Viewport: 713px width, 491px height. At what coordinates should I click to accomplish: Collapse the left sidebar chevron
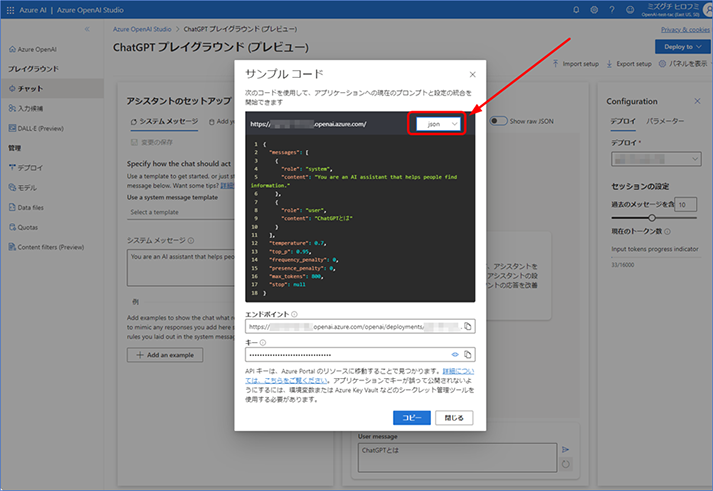pyautogui.click(x=87, y=29)
